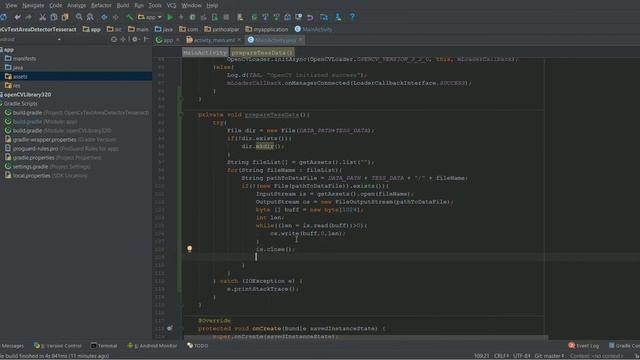Make the project with the green hammer icon
The height and width of the screenshot is (360, 640).
click(x=129, y=17)
